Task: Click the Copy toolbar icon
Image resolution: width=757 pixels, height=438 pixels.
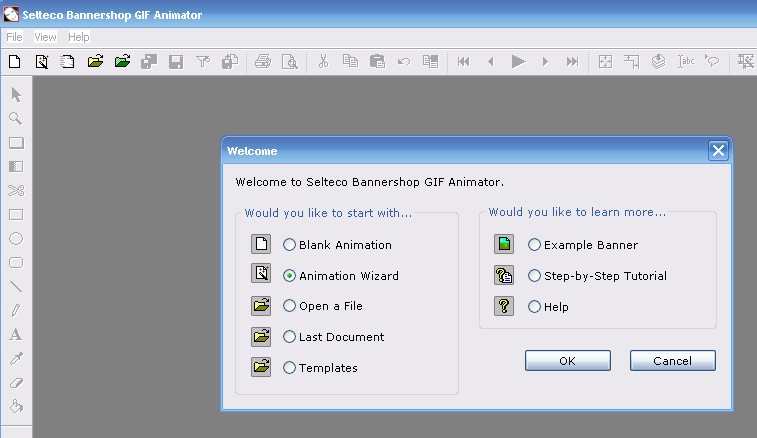Action: pyautogui.click(x=350, y=61)
